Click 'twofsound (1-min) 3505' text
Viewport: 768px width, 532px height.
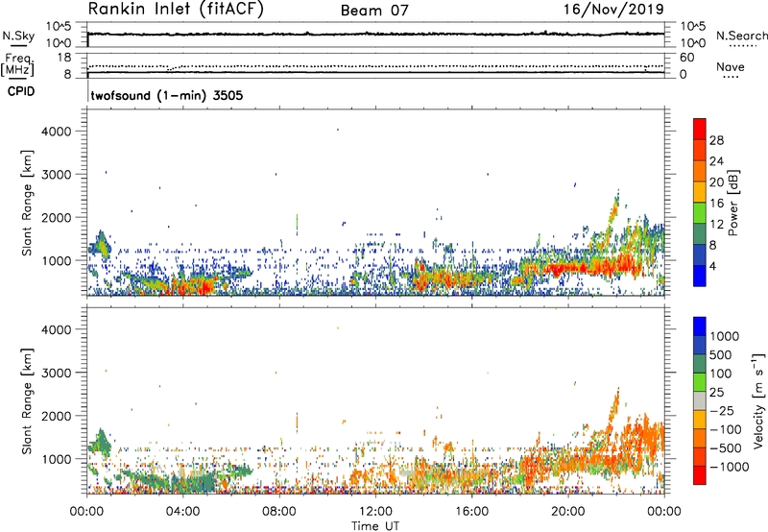167,95
